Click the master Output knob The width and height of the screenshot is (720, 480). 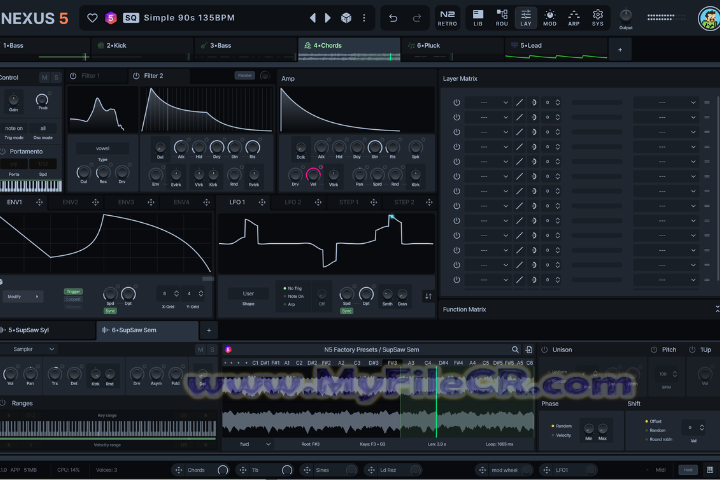(x=625, y=16)
